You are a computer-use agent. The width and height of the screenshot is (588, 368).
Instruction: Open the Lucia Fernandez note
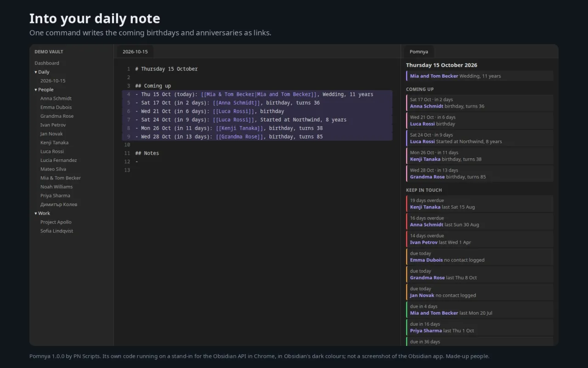[x=58, y=160]
